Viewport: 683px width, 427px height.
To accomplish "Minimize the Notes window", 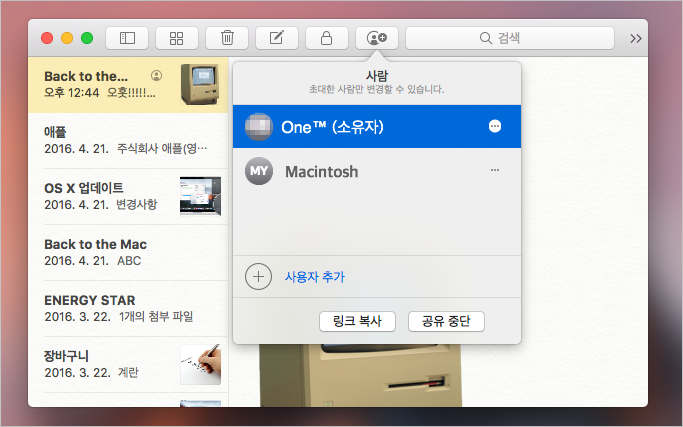I will [x=67, y=38].
